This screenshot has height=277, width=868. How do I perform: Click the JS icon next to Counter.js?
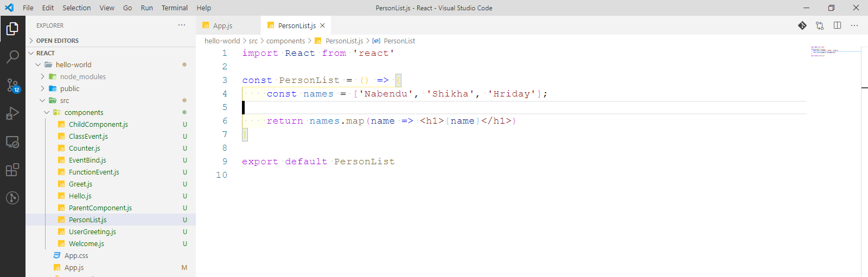tap(61, 148)
